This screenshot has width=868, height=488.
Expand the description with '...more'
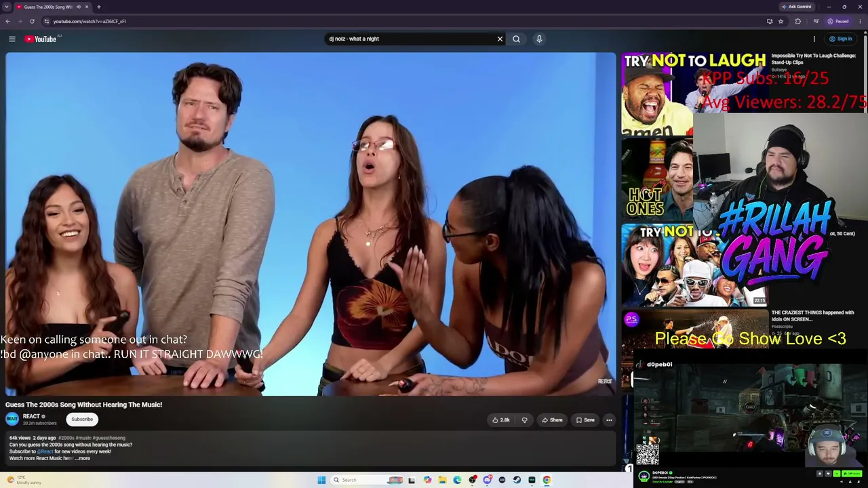tap(83, 459)
